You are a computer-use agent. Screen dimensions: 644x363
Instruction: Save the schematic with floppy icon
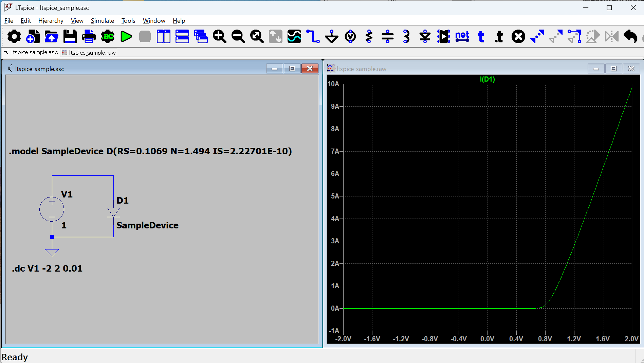point(70,37)
